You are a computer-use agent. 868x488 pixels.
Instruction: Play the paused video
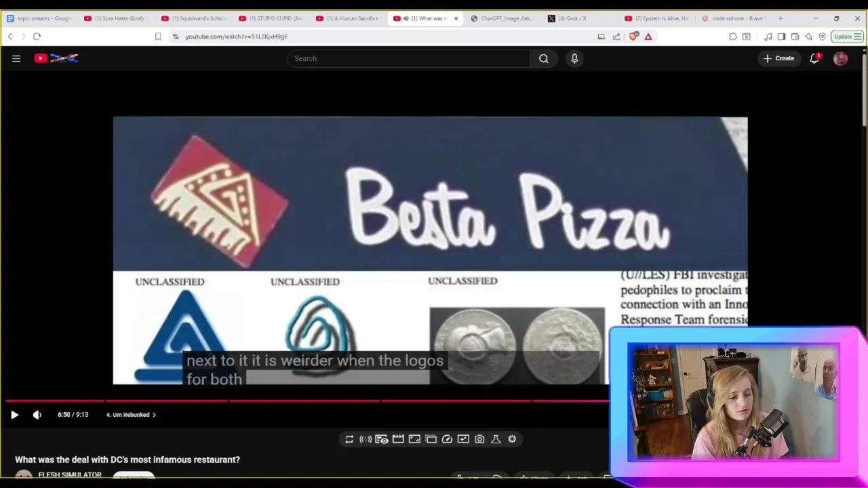coord(14,415)
